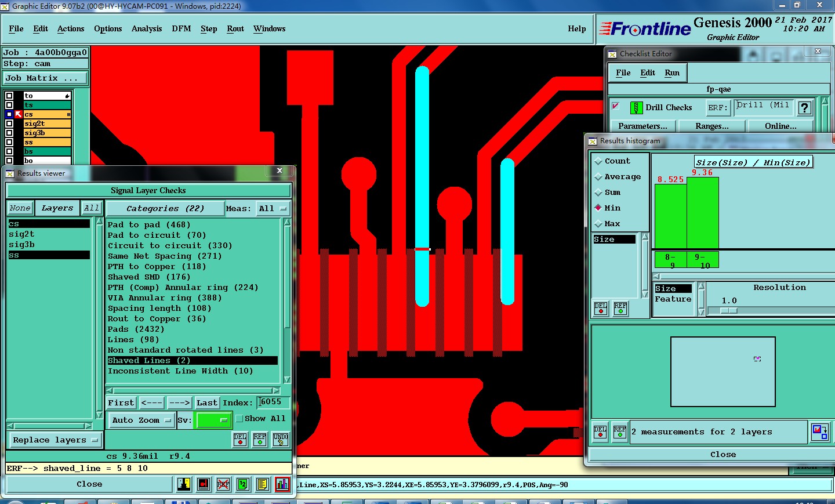Viewport: 835px width, 504px height.
Task: Click the red-dot-and-bar icon beside Results viewer Close
Action: pos(204,484)
